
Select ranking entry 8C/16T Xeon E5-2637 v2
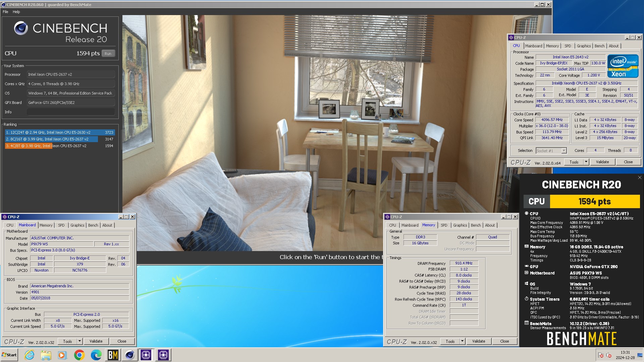(60, 139)
